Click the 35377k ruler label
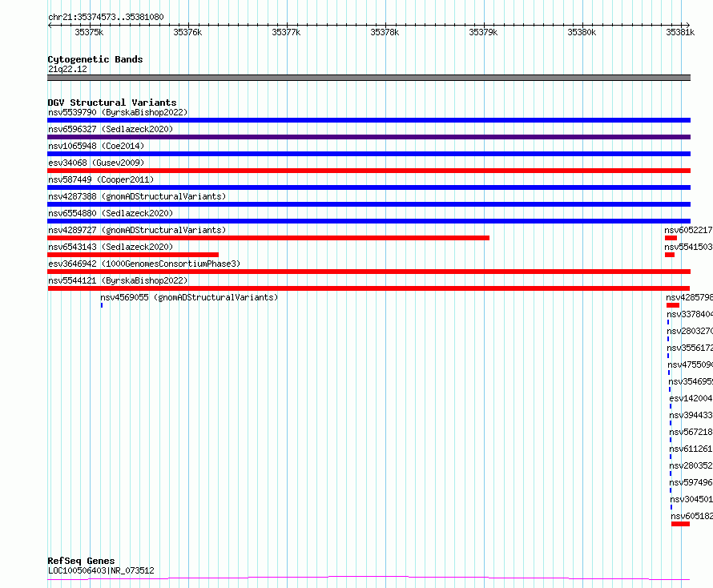 pyautogui.click(x=286, y=32)
